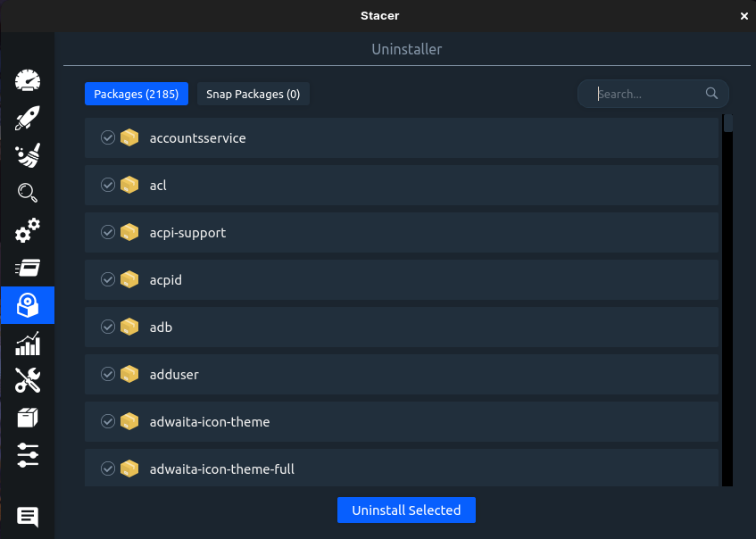Open the Search magnifier sidebar icon
The height and width of the screenshot is (539, 756).
coord(28,193)
